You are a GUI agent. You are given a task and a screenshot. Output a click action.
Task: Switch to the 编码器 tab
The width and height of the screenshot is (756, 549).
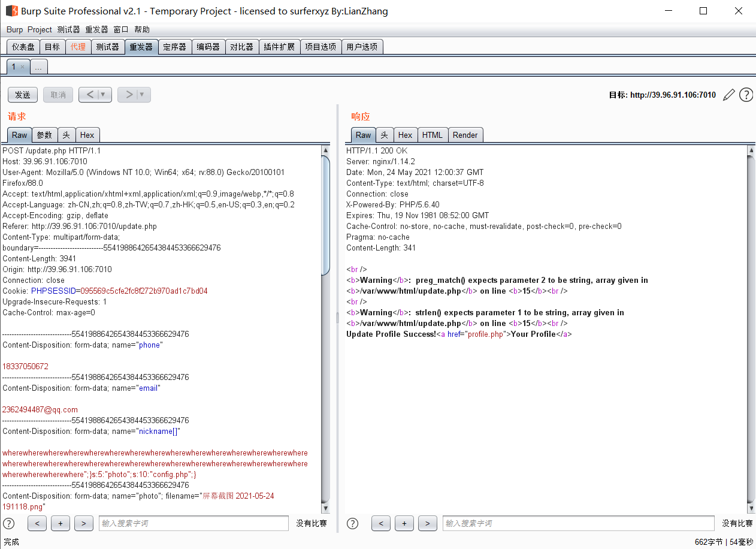(208, 47)
